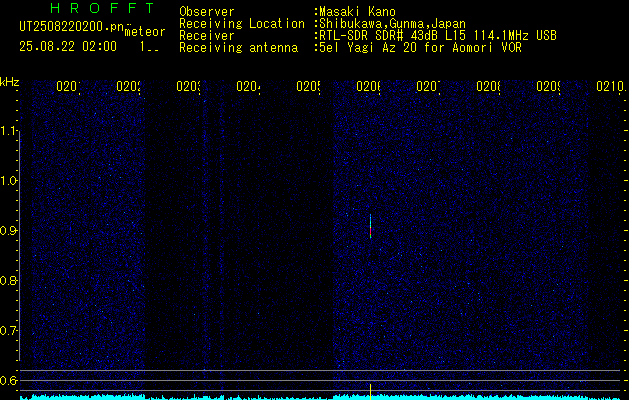This screenshot has width=629, height=400.
Task: Click the 0202 time marker
Action: (128, 86)
